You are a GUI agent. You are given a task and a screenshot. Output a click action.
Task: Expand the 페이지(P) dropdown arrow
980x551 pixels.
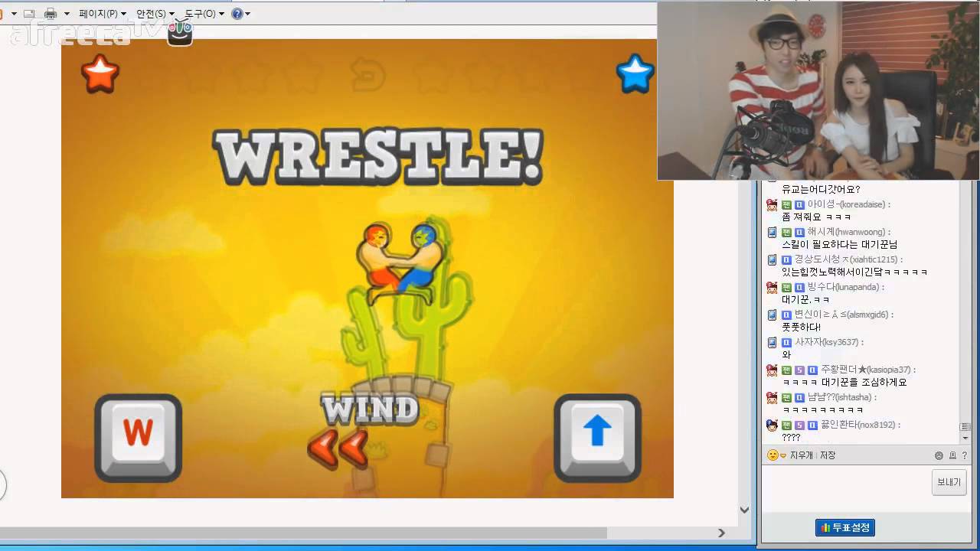click(x=123, y=14)
